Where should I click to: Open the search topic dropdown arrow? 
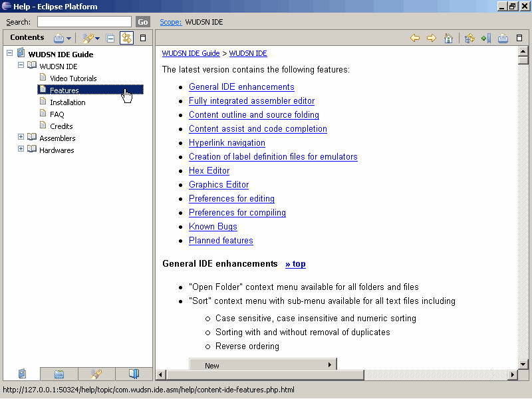click(x=97, y=39)
